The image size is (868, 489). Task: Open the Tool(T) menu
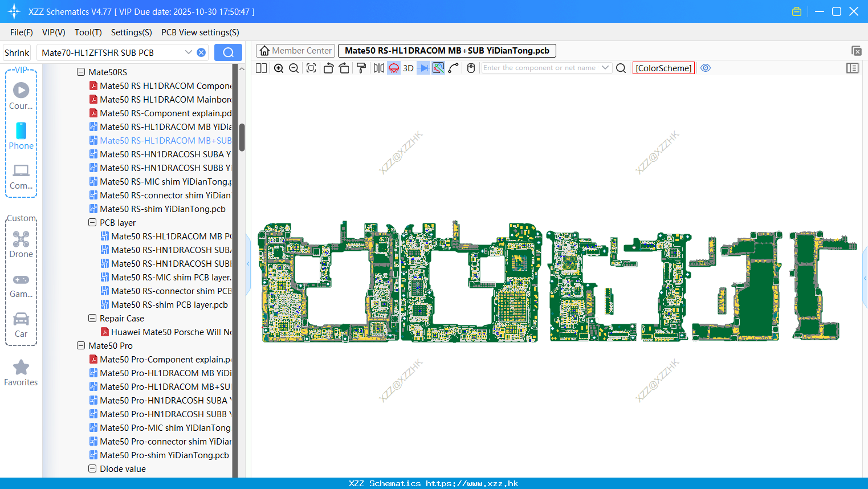tap(88, 32)
